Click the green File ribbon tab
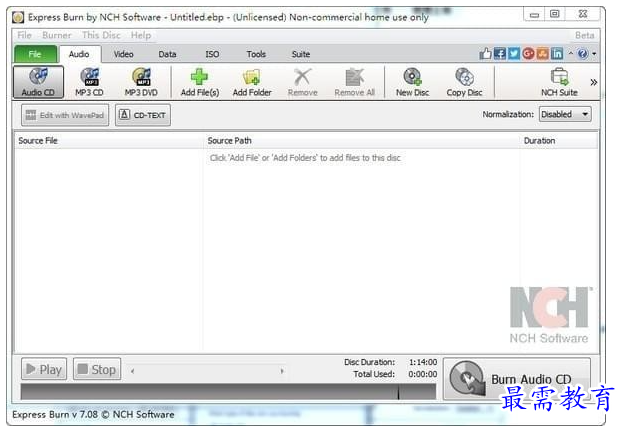 pyautogui.click(x=35, y=54)
